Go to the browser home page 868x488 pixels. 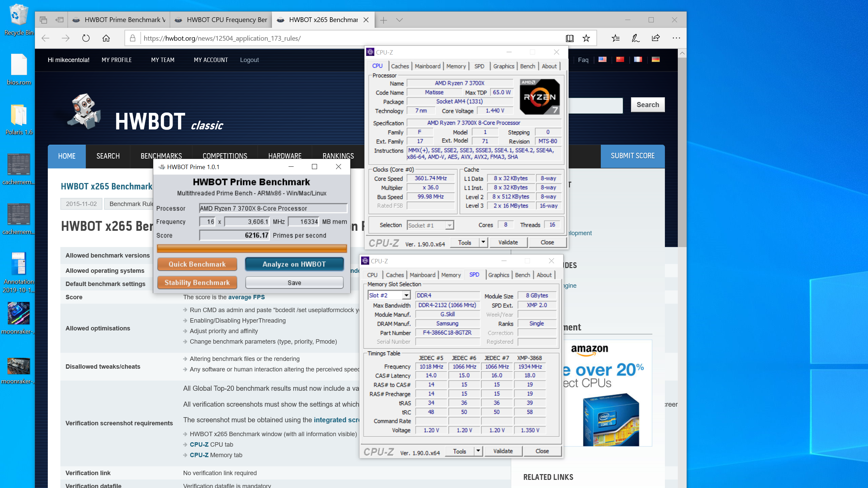[x=106, y=38]
